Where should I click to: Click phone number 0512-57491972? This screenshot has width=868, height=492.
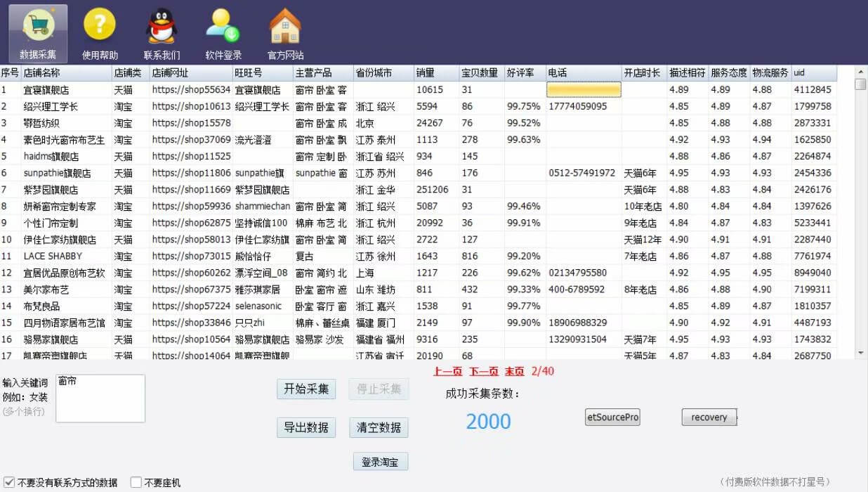[x=581, y=173]
